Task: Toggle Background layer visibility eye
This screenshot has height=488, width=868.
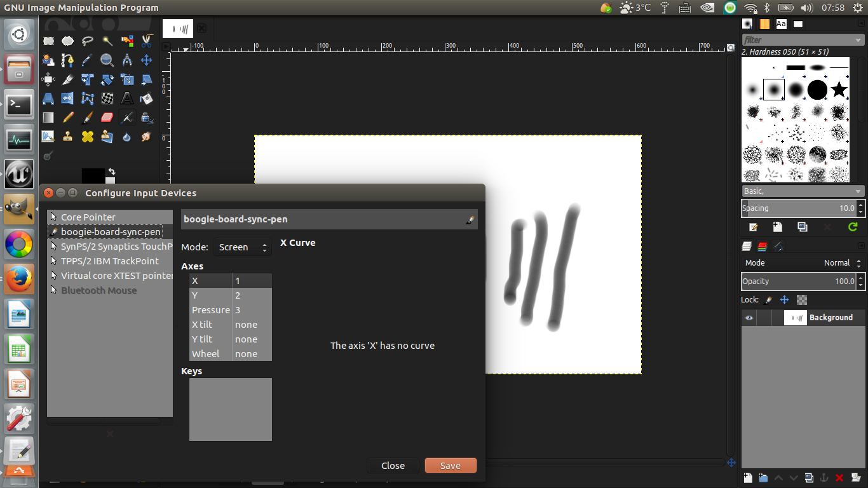Action: (x=749, y=318)
